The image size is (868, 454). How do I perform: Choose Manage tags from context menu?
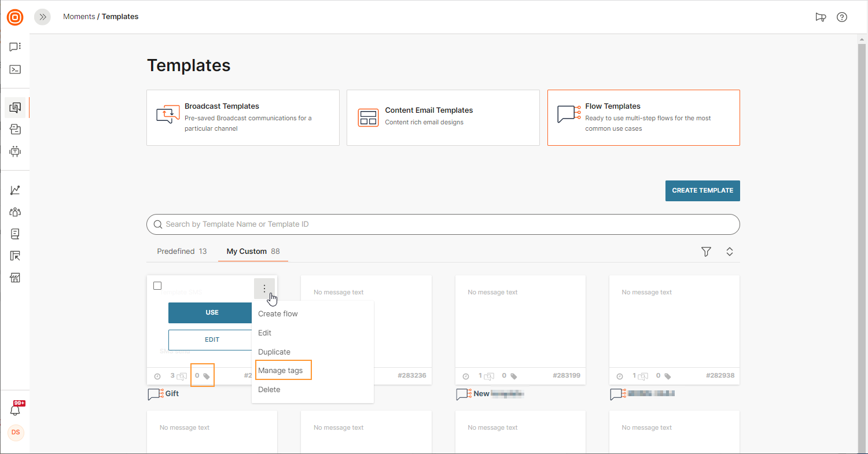(x=281, y=370)
